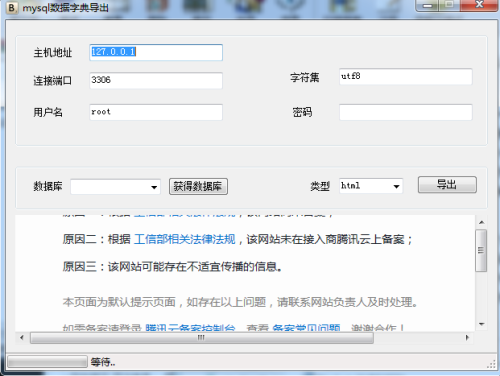
Task: Click the 连接端口 field showing 3306
Action: click(x=156, y=80)
